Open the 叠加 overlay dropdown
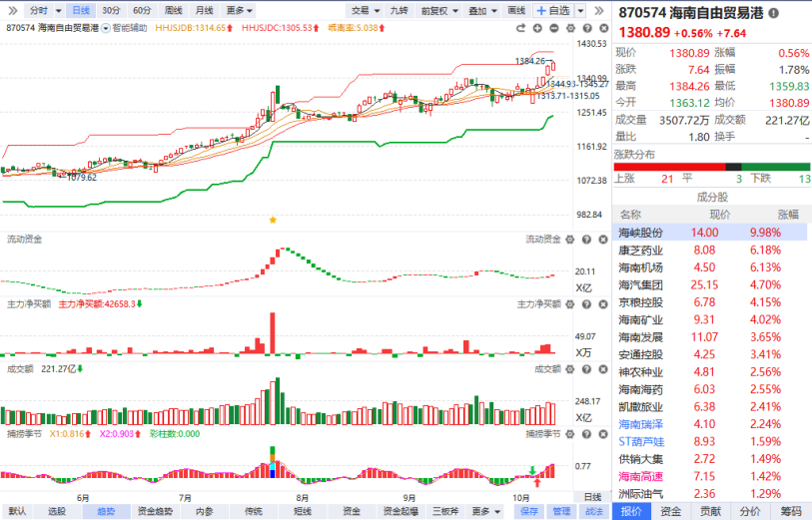Image resolution: width=812 pixels, height=520 pixels. coord(481,10)
